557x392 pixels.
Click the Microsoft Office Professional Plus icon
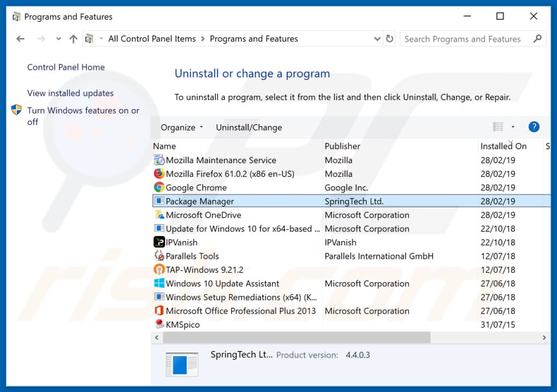tap(159, 311)
